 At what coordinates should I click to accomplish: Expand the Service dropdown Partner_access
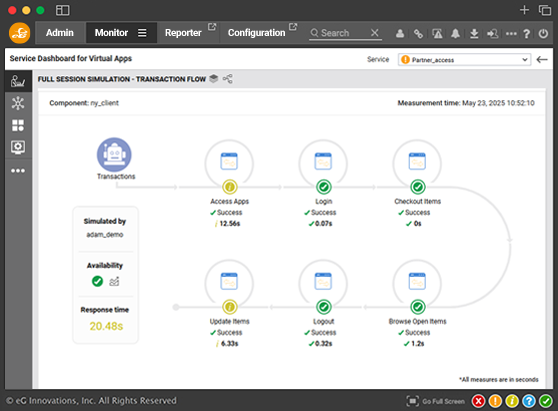click(464, 59)
